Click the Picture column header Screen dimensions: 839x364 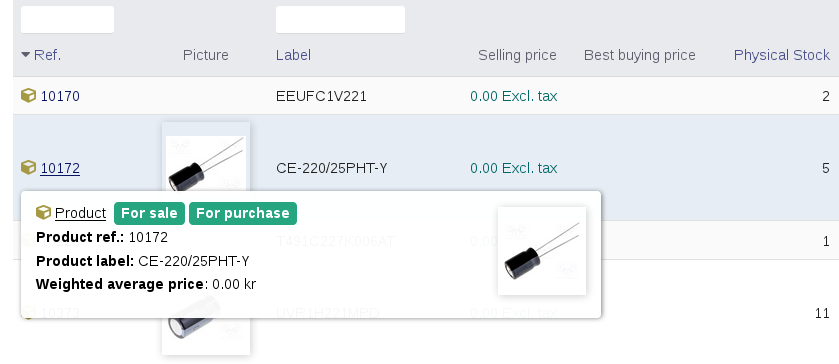pos(205,55)
